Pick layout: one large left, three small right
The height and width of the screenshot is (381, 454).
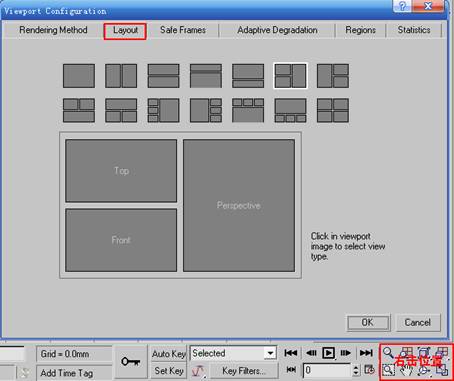click(206, 110)
